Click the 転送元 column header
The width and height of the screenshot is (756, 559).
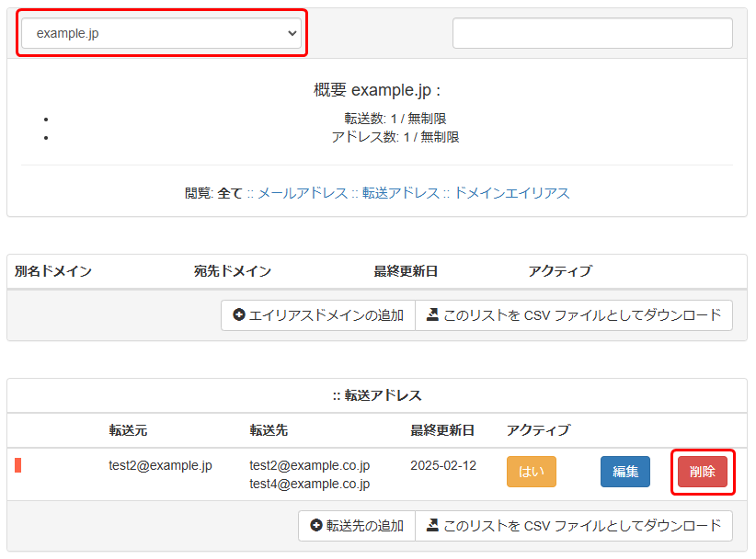pos(128,430)
